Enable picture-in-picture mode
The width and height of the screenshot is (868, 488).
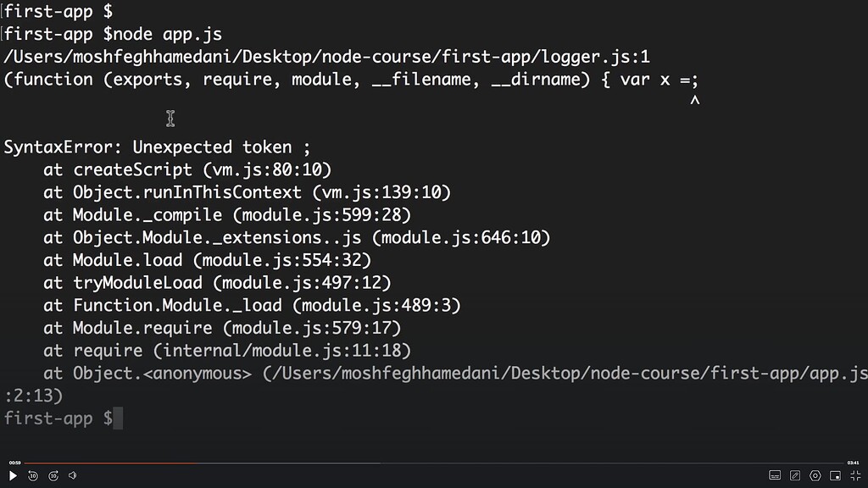pos(834,475)
